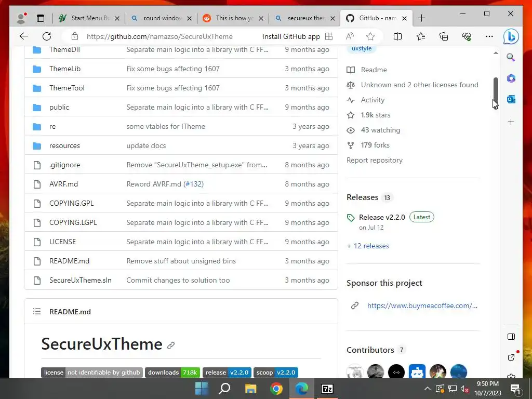Open Microsoft 365 sidebar icon
Image resolution: width=532 pixels, height=399 pixels.
point(511,78)
